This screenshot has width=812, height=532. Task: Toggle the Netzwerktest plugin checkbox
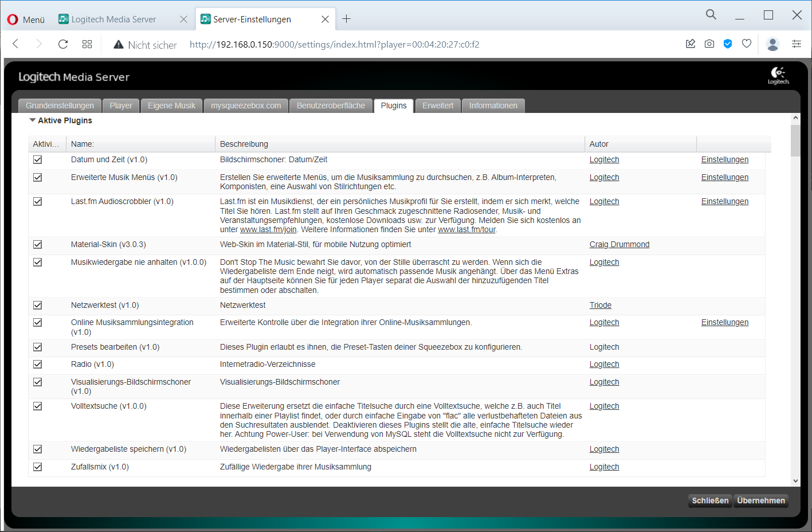(x=38, y=306)
